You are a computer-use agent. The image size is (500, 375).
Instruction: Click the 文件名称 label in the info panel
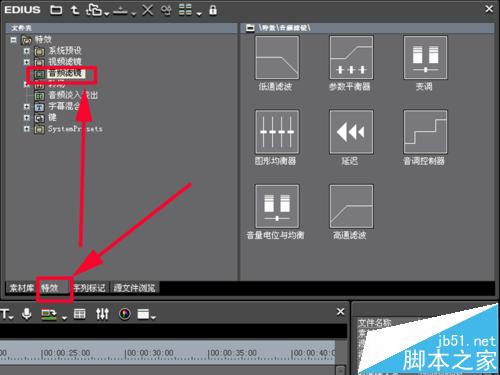(374, 323)
